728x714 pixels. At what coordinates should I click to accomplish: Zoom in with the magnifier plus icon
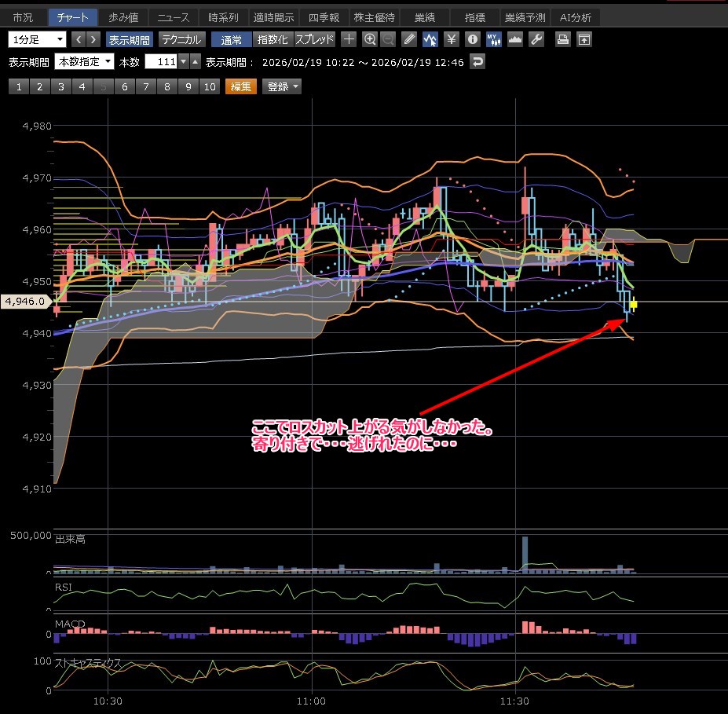pyautogui.click(x=370, y=39)
